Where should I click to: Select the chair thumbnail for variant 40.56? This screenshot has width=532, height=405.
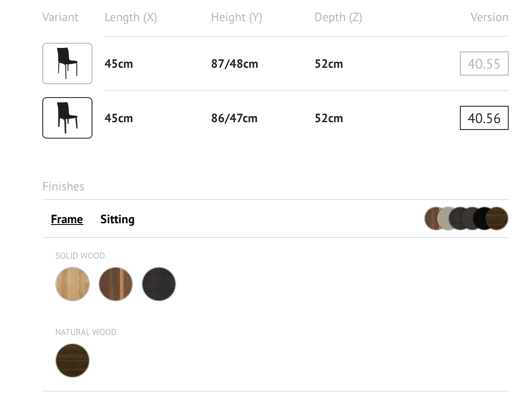pyautogui.click(x=67, y=118)
